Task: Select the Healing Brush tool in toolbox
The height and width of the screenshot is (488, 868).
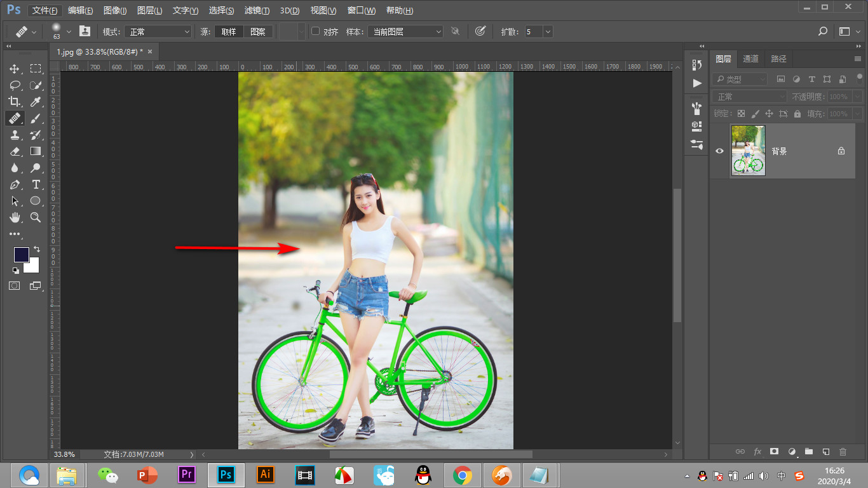Action: click(15, 118)
